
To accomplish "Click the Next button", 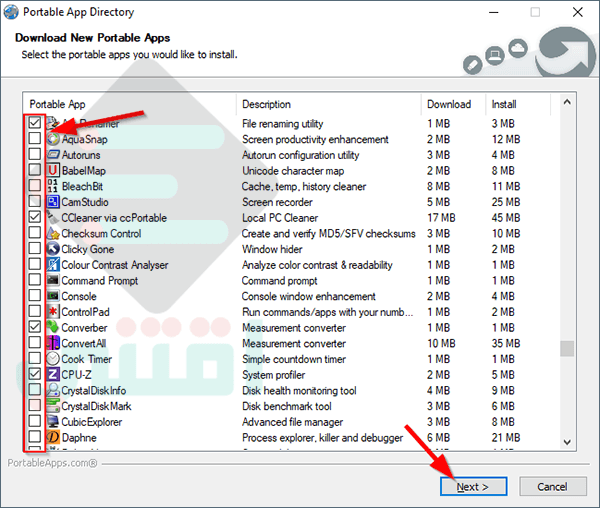I will click(x=473, y=486).
